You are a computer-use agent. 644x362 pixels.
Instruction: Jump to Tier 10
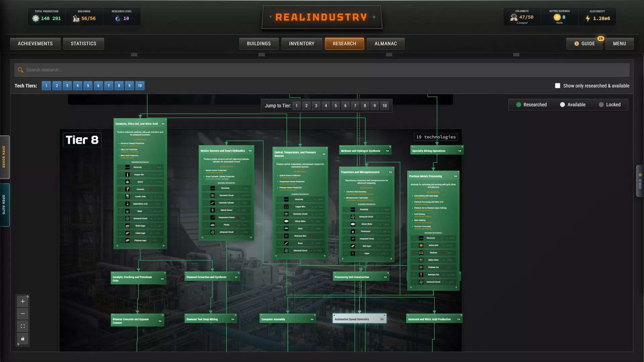coord(384,106)
